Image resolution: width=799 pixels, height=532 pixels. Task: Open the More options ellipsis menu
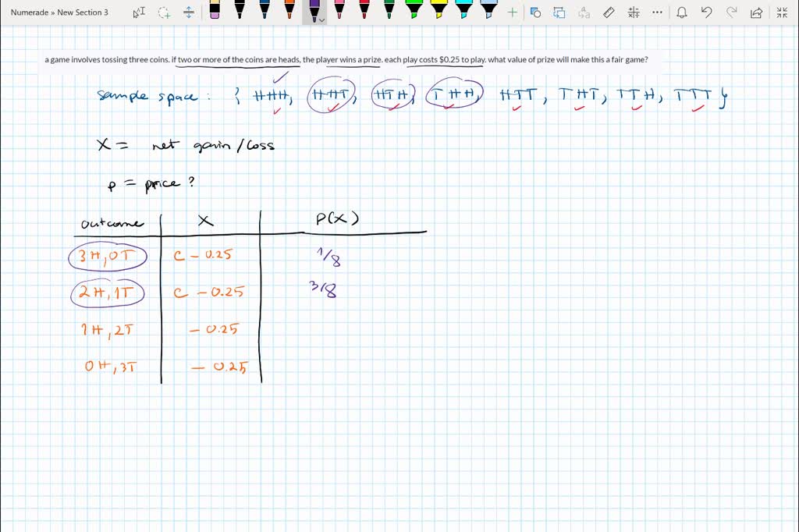(656, 12)
